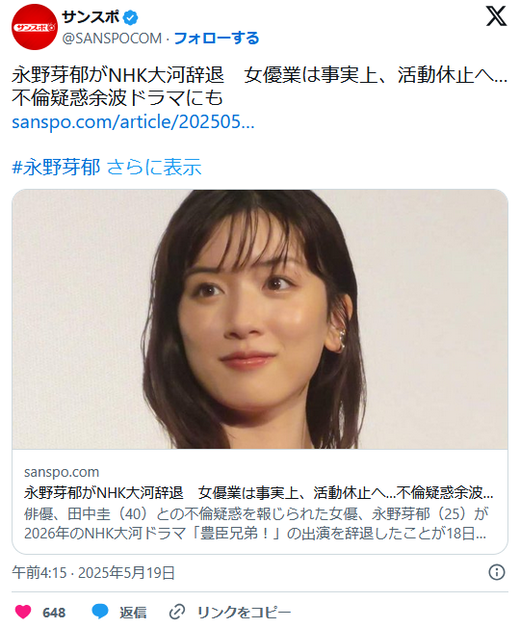
Task: Click the X logo icon
Action: tap(496, 16)
